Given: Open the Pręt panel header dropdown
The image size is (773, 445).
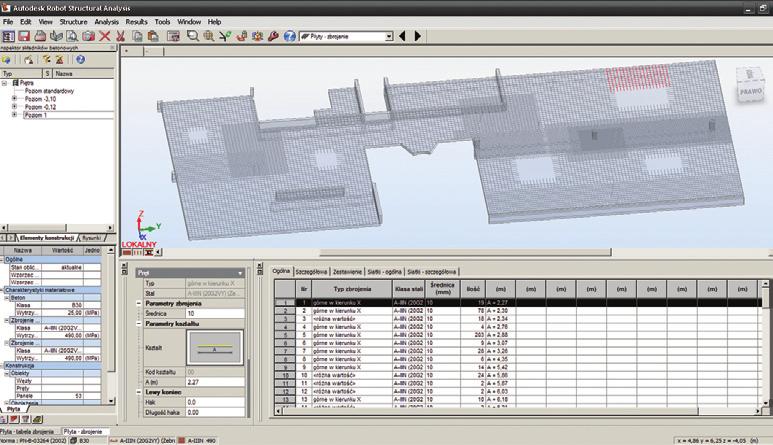Looking at the screenshot, I should pos(240,273).
